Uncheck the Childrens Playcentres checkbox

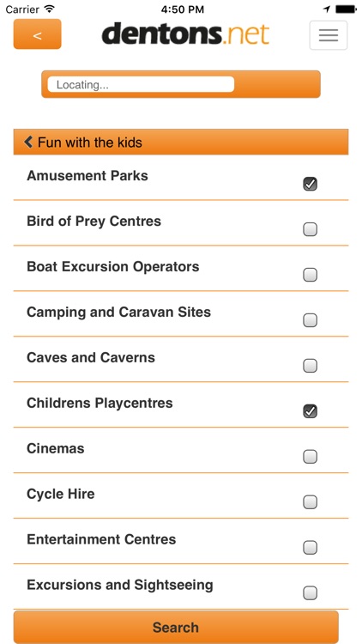click(310, 411)
